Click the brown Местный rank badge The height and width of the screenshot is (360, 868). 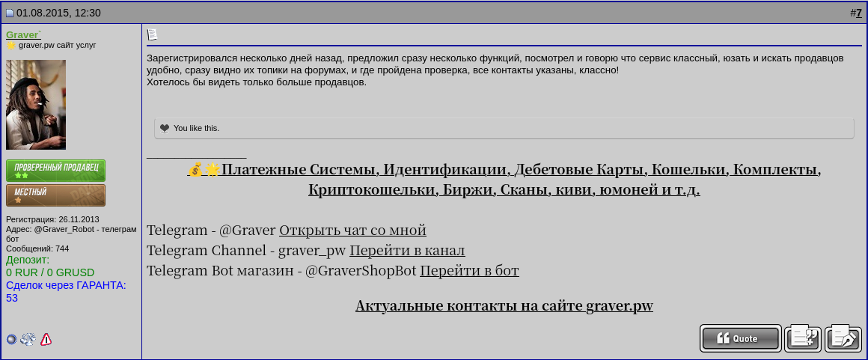(x=55, y=195)
